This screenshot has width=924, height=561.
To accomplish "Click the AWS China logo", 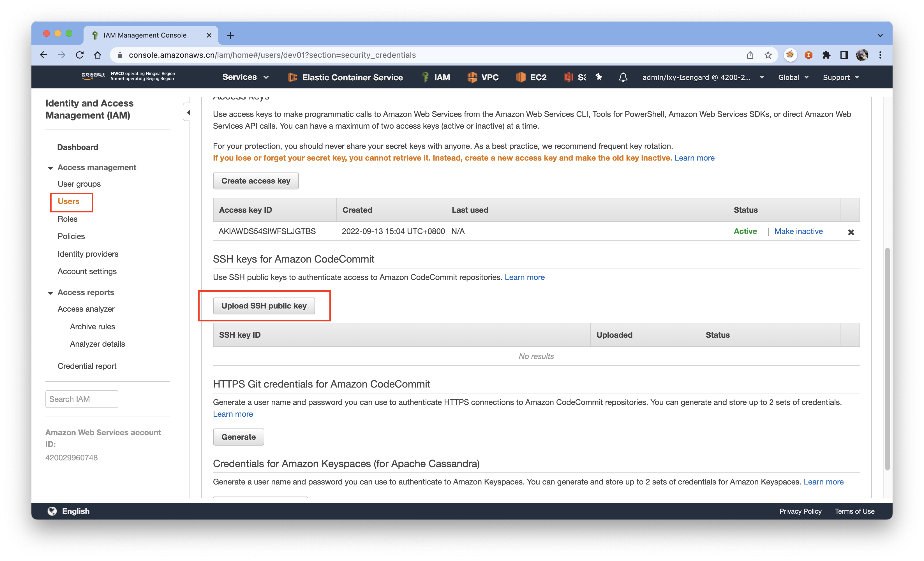I will [x=128, y=76].
